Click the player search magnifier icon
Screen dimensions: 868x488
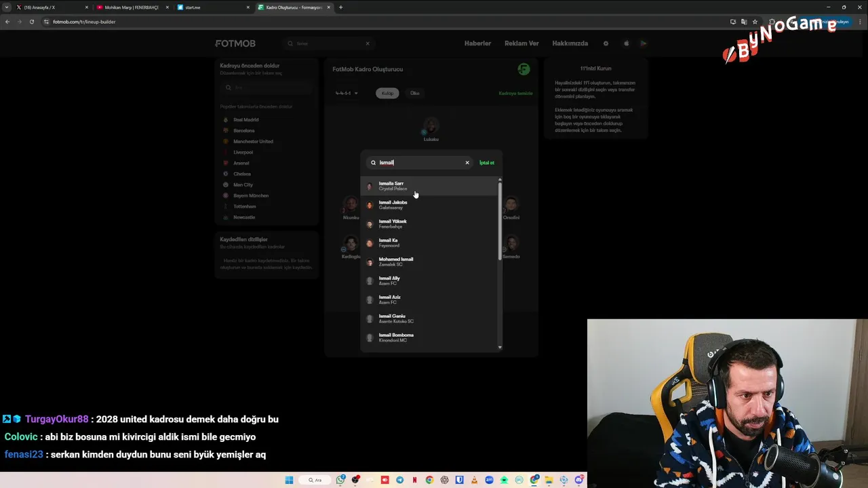click(373, 163)
